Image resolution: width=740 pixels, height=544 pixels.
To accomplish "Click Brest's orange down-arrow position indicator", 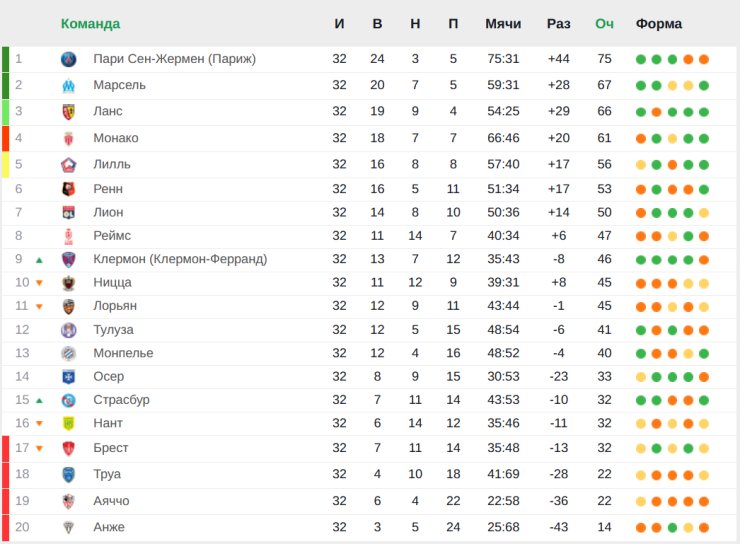I will (x=40, y=448).
